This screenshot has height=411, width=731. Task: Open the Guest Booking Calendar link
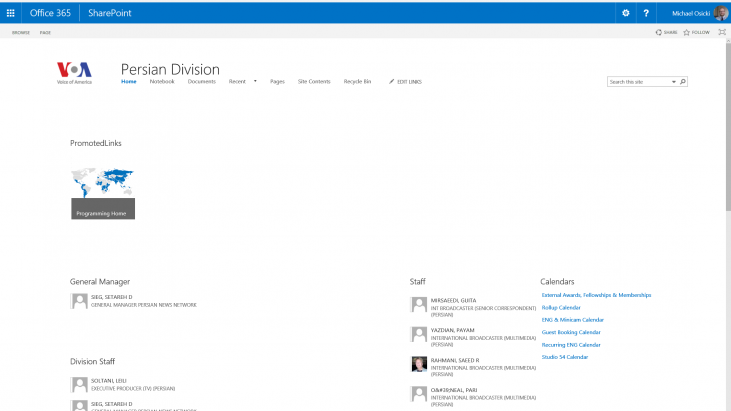pos(571,332)
